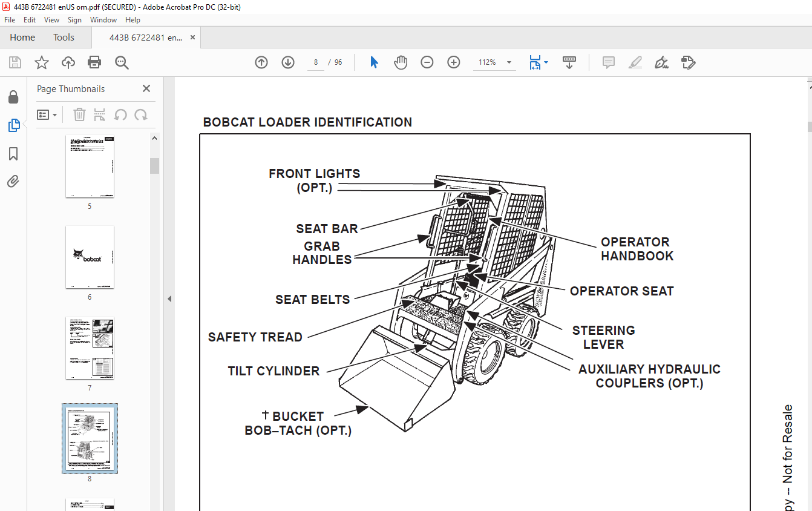
Task: Click the SEAT BAR label
Action: click(x=327, y=229)
